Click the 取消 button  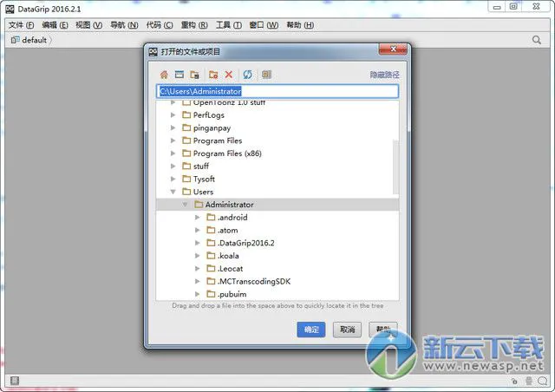tap(347, 330)
